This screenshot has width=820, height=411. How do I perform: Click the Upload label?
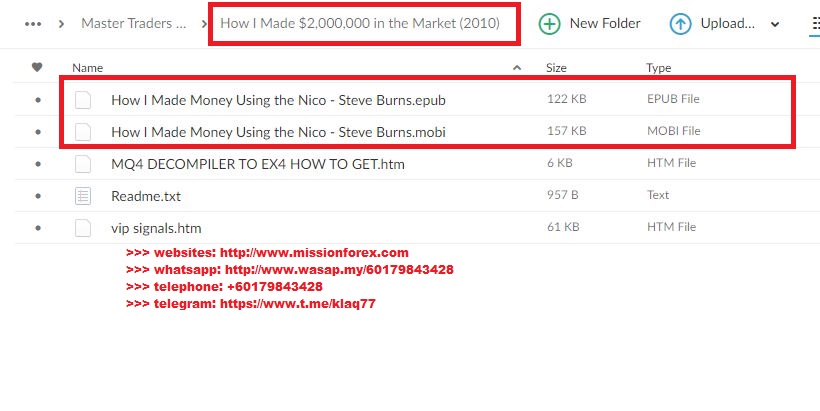(x=727, y=24)
